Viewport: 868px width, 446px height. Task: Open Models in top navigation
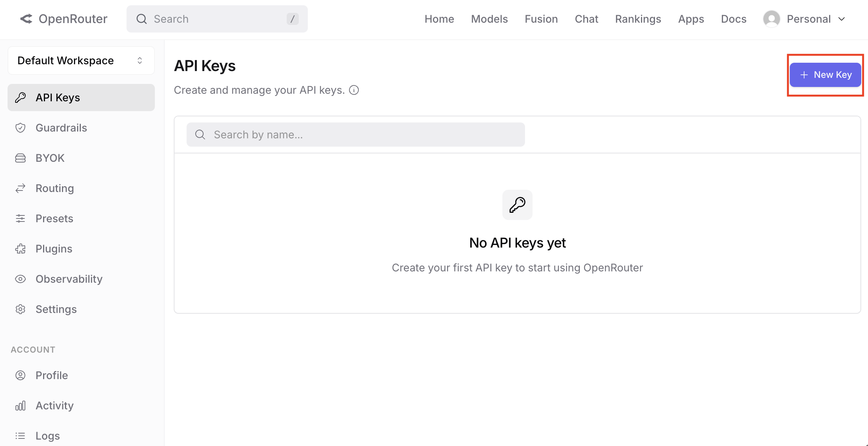490,19
